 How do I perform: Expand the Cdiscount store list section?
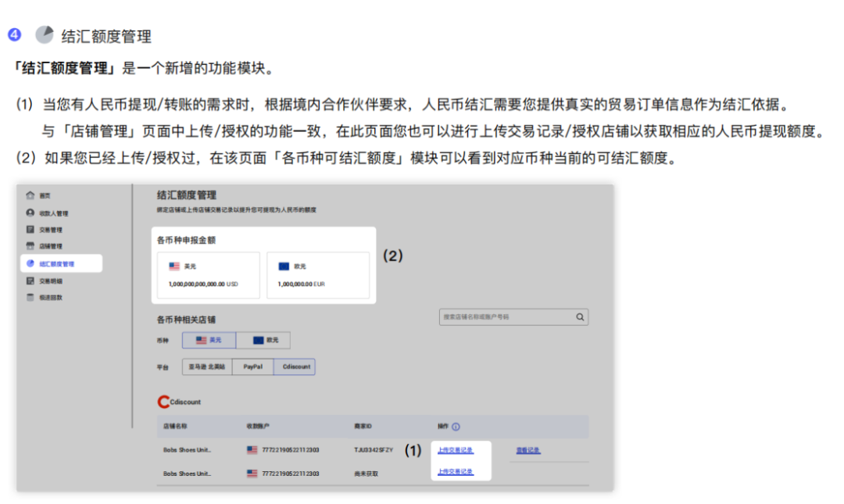[x=181, y=402]
